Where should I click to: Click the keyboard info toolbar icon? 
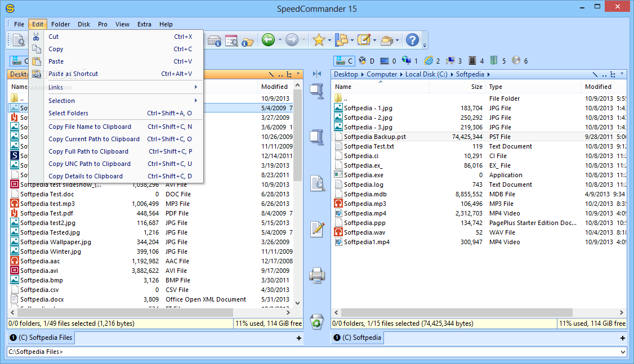tap(215, 41)
